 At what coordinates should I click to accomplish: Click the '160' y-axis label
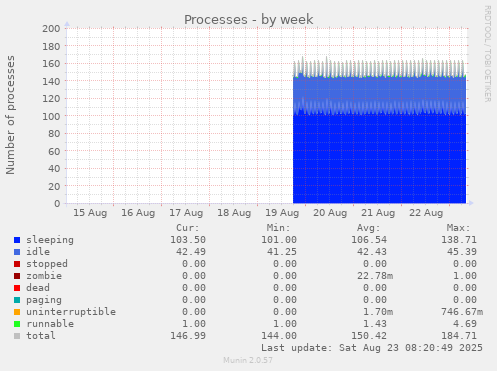[51, 64]
